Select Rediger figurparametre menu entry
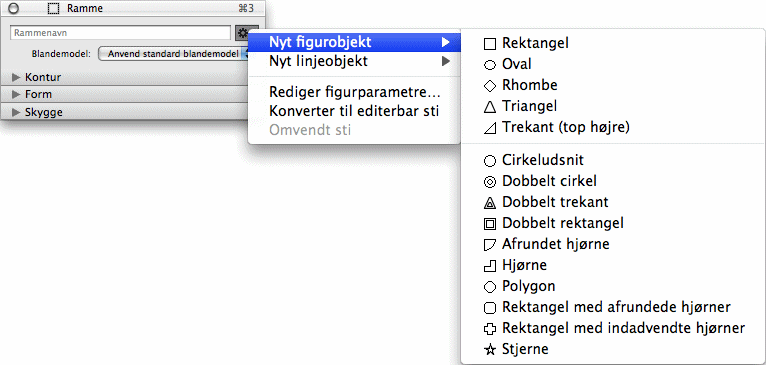Screen dimensions: 766x365 pyautogui.click(x=355, y=92)
